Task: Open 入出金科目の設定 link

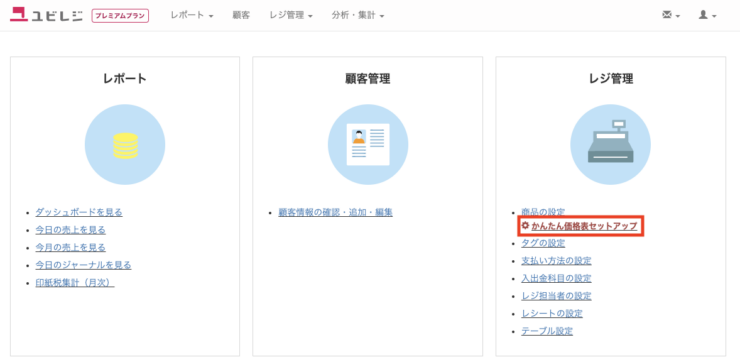Action: tap(556, 278)
